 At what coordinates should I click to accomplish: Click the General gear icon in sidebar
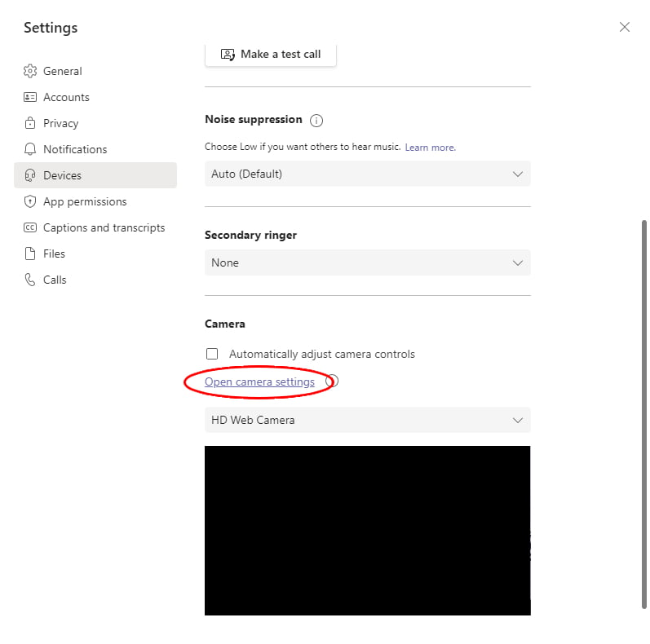point(30,71)
